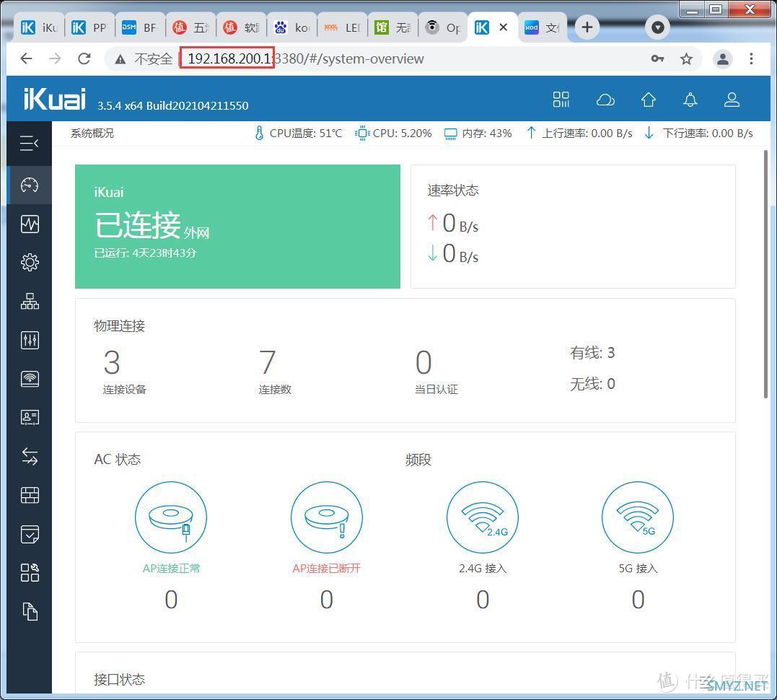Click the 5G access wifi icon
Viewport: 777px width, 700px height.
coord(638,517)
